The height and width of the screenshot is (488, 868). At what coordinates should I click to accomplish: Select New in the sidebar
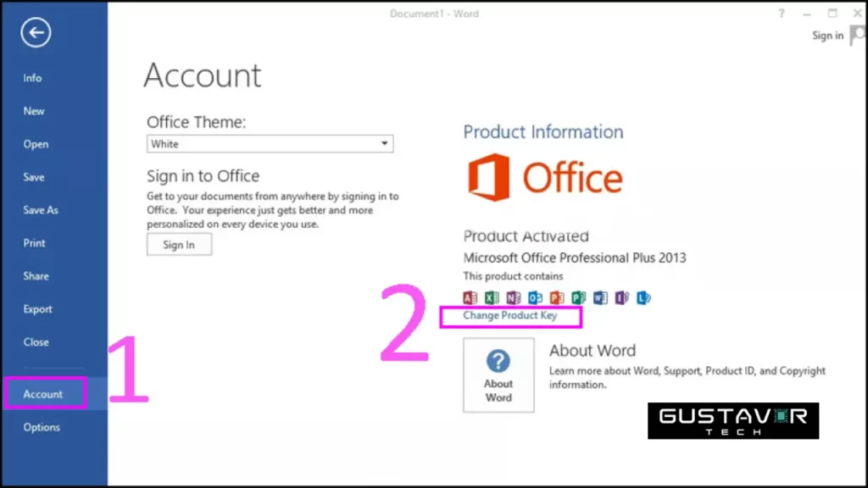click(34, 111)
